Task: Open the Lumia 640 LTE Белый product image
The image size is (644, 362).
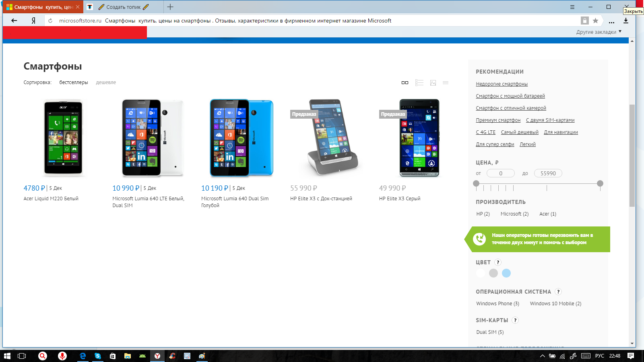Action: (x=153, y=138)
